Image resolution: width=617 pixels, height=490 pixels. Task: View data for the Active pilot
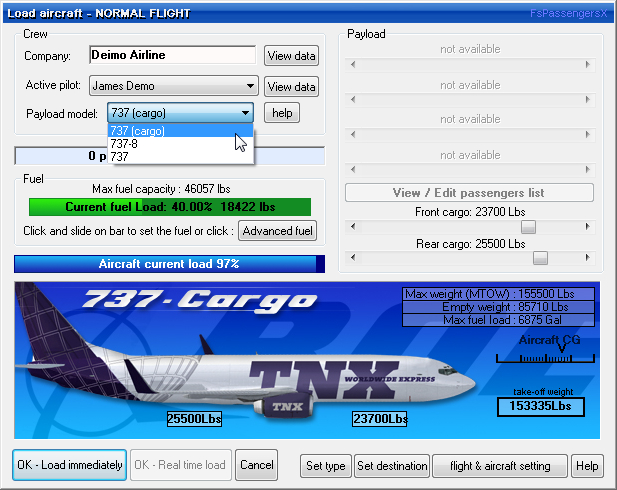[x=291, y=86]
